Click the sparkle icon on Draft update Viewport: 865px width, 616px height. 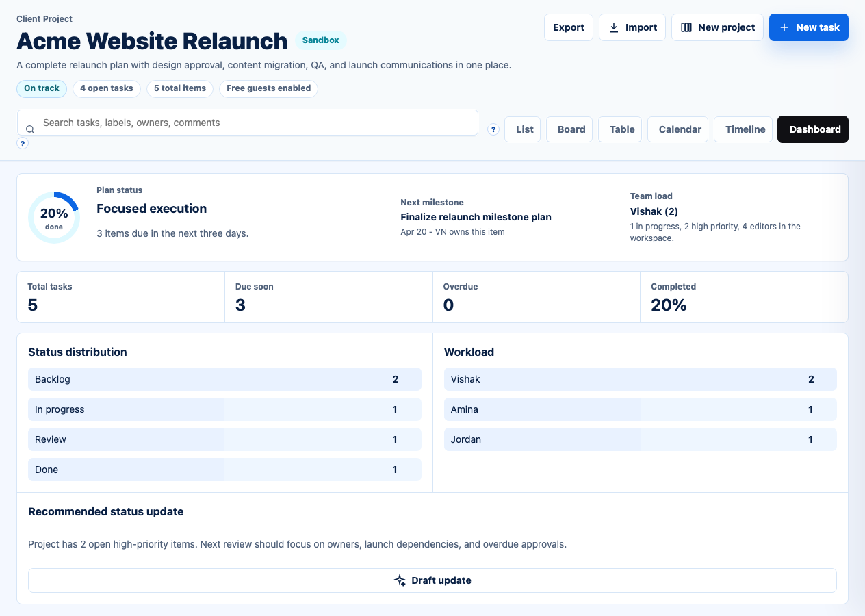(x=400, y=580)
